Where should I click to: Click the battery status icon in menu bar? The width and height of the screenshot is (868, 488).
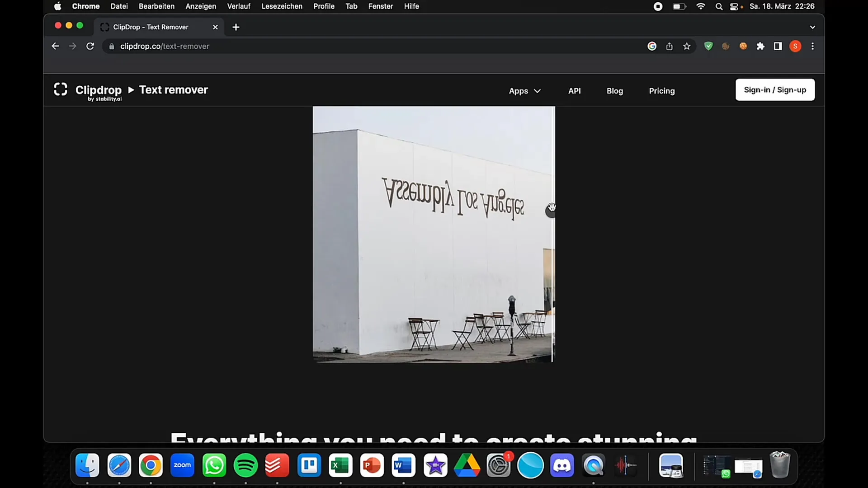[679, 7]
